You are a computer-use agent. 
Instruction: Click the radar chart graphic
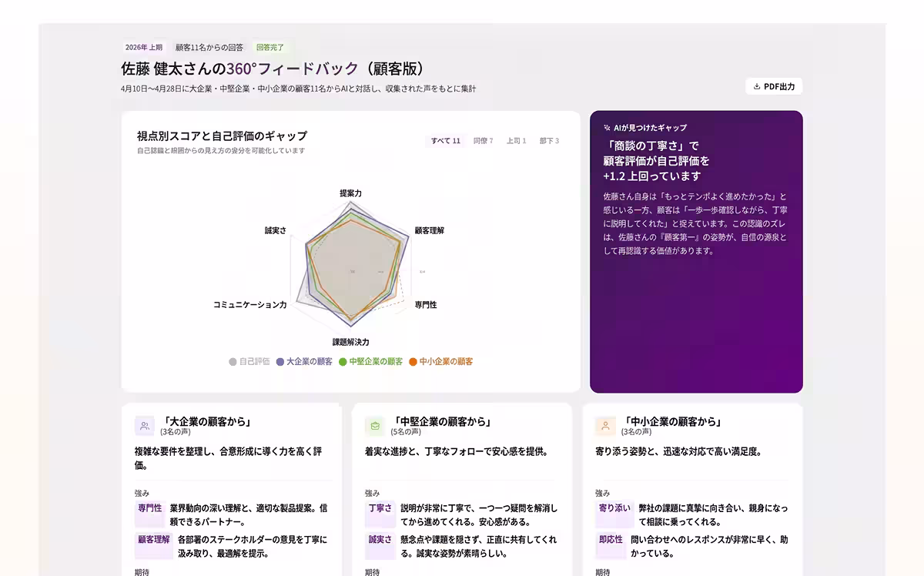click(x=350, y=268)
